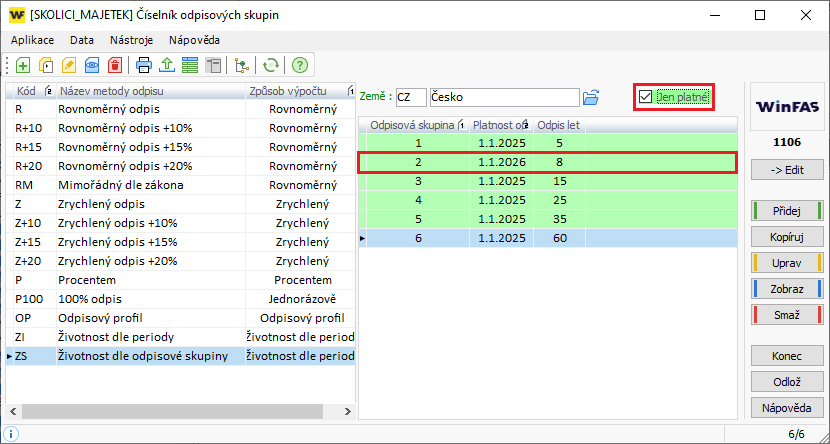Sort by 'Odpisová skupina' column header
This screenshot has width=830, height=444.
(x=413, y=125)
